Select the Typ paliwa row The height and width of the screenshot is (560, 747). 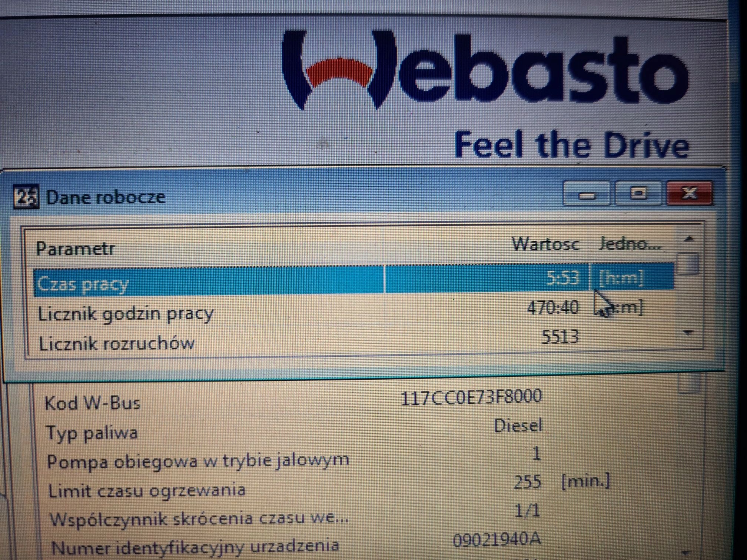[x=92, y=433]
